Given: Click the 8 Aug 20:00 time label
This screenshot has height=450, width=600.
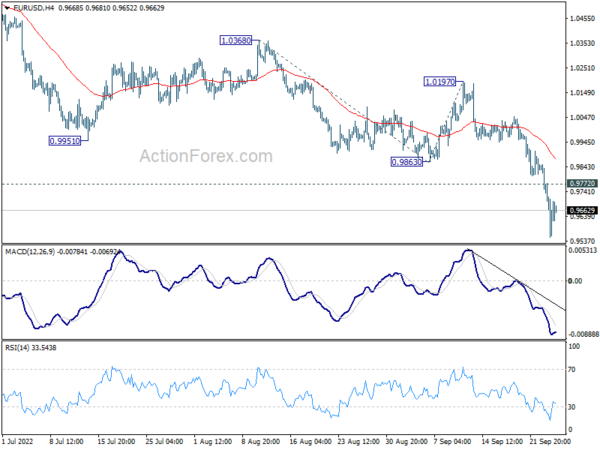Looking at the screenshot, I should point(261,441).
